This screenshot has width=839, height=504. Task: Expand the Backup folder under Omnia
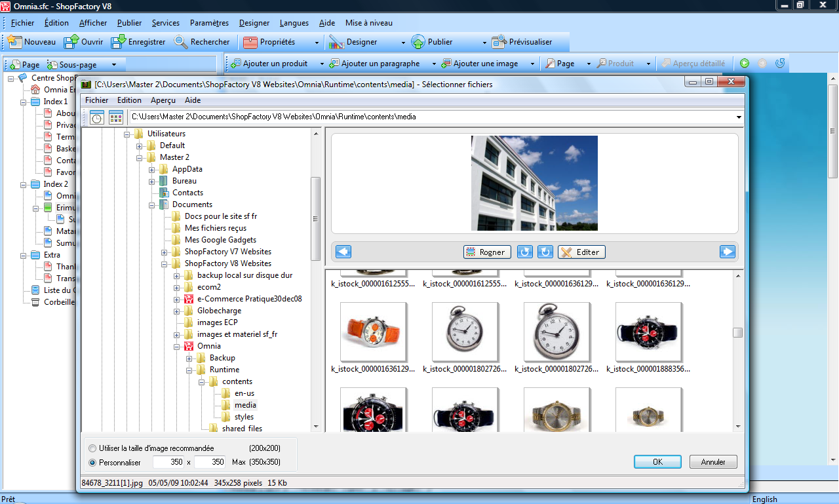point(189,358)
